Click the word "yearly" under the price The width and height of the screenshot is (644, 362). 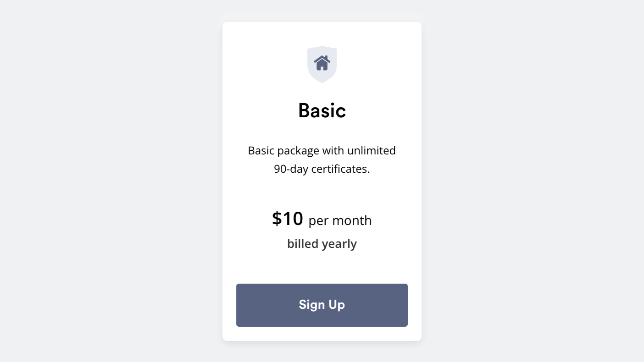tap(339, 244)
